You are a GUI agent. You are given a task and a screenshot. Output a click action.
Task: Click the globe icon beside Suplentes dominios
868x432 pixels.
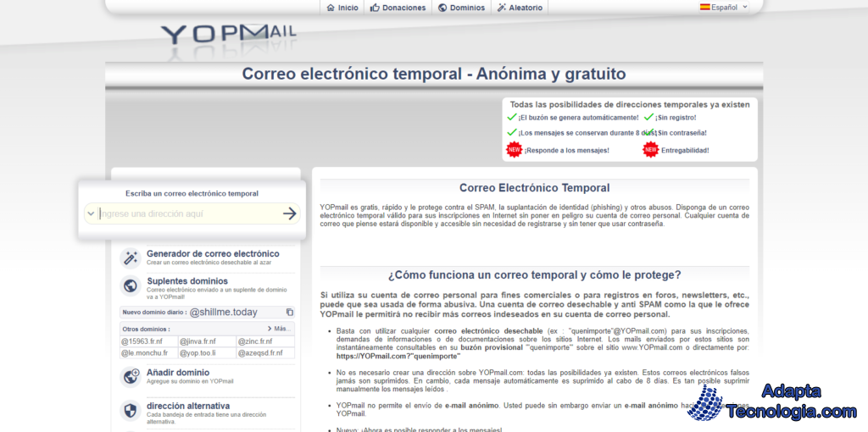[x=131, y=285]
